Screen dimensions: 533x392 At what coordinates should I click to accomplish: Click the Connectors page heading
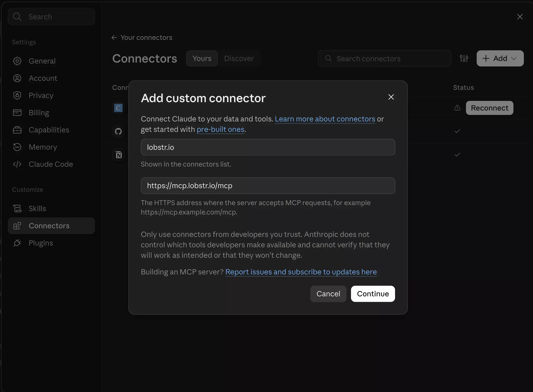click(x=145, y=58)
